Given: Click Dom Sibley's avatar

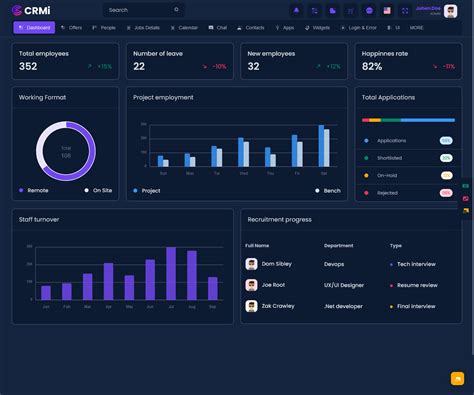Looking at the screenshot, I should point(251,264).
